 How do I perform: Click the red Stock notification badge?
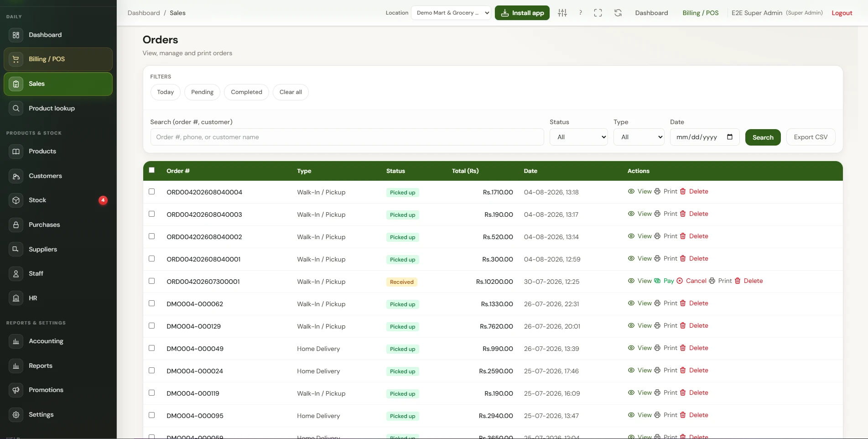(x=103, y=200)
